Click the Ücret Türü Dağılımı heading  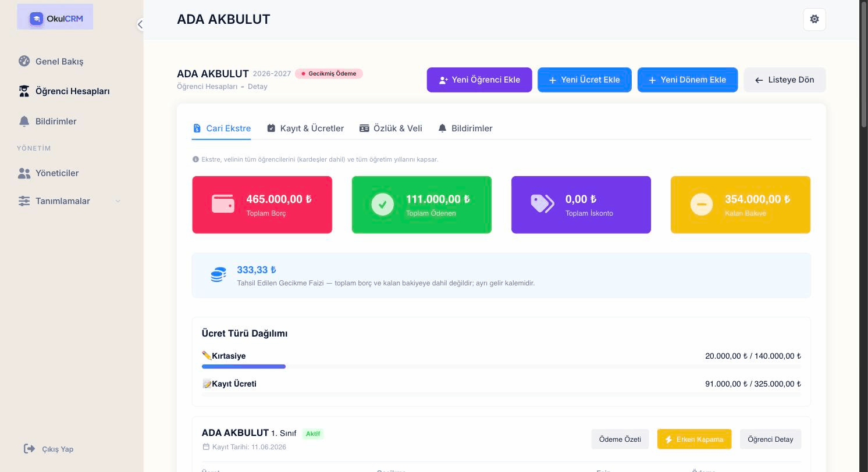244,333
